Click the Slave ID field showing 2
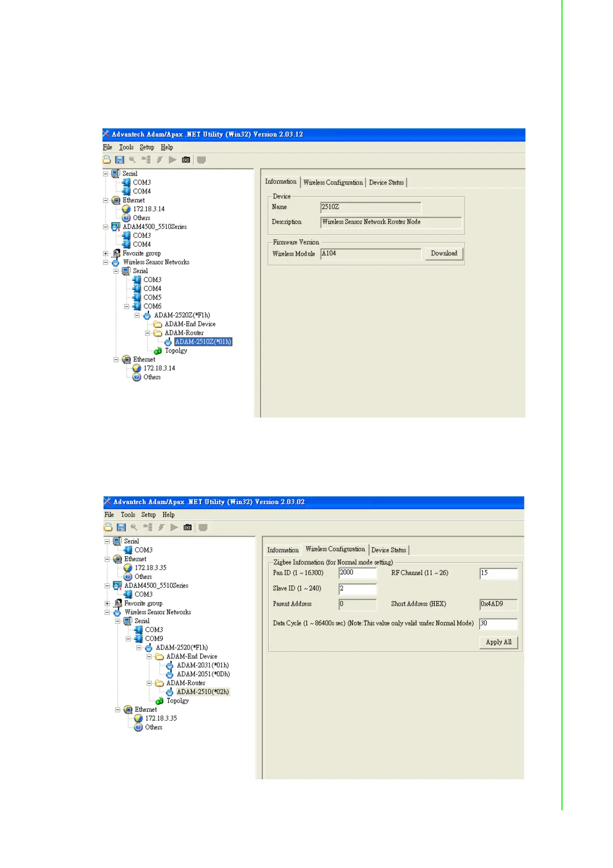This screenshot has height=868, width=613. coord(357,589)
